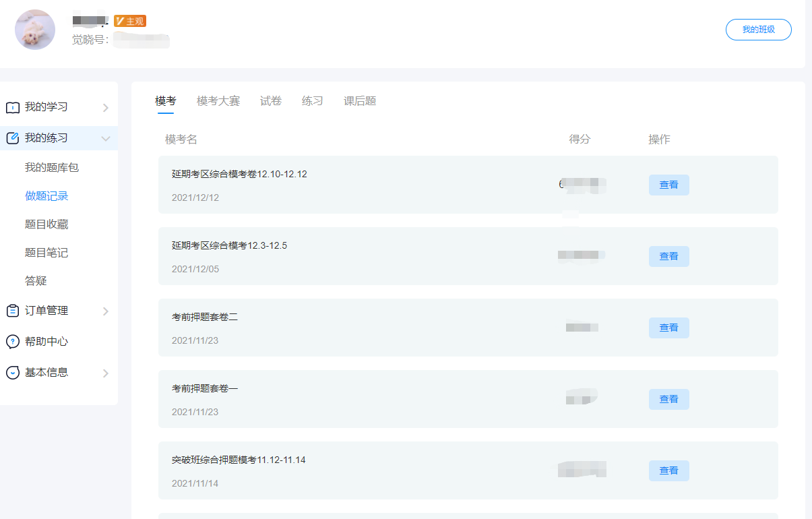The width and height of the screenshot is (812, 519).
Task: Click the 基本信息 face icon
Action: tap(13, 373)
